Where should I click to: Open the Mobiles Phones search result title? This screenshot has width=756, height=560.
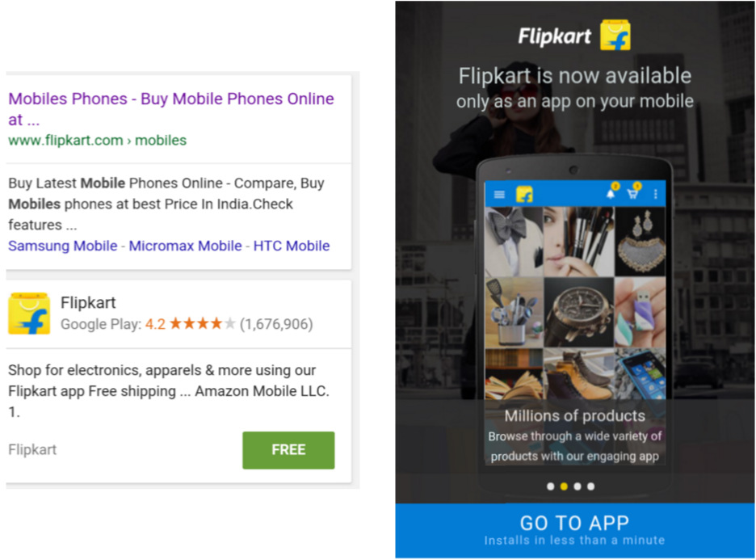pos(171,108)
